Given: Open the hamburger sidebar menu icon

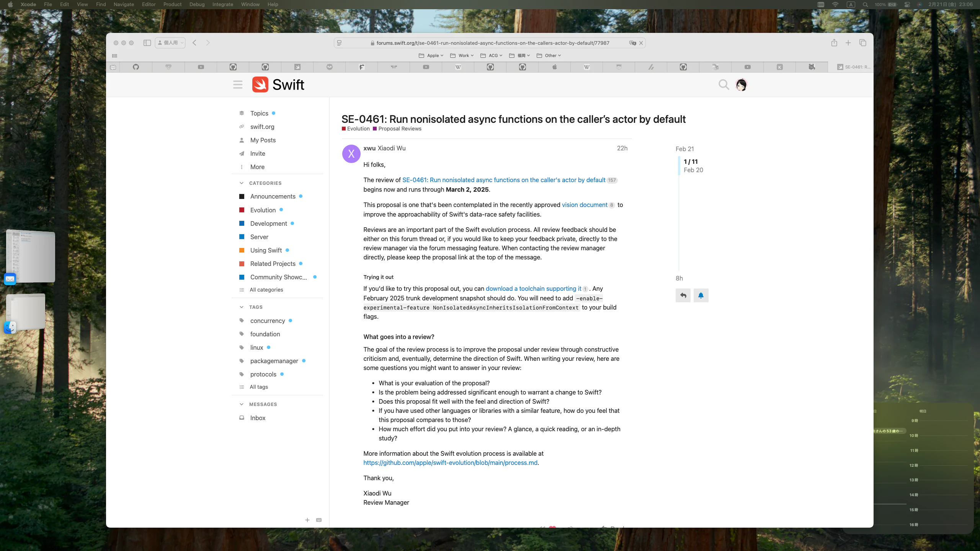Looking at the screenshot, I should (x=238, y=85).
